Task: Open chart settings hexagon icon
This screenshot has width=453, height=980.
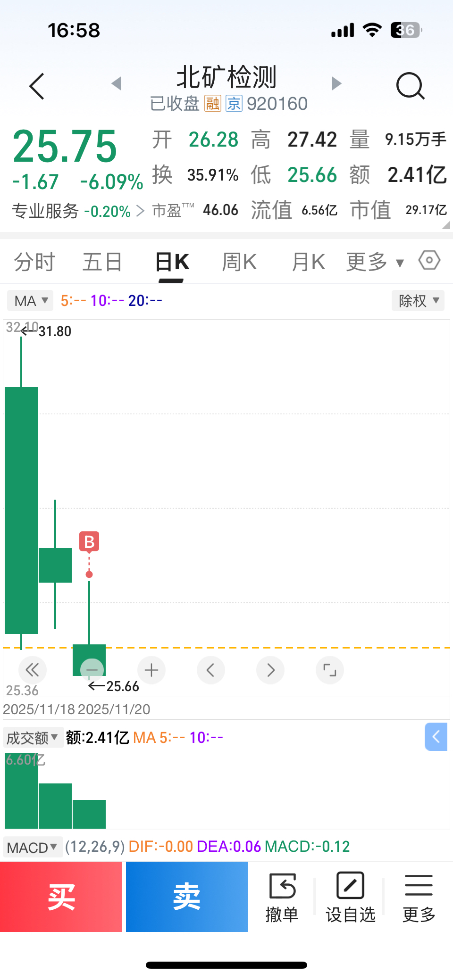Action: (x=429, y=260)
